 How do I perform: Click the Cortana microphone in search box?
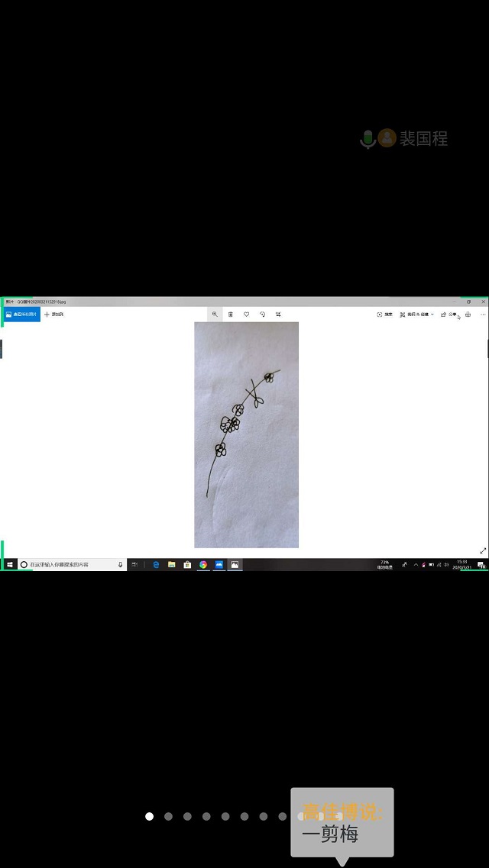120,565
